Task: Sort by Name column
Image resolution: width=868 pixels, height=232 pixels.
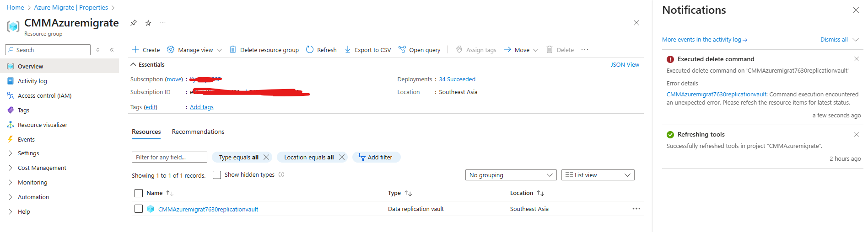Action: pyautogui.click(x=159, y=193)
